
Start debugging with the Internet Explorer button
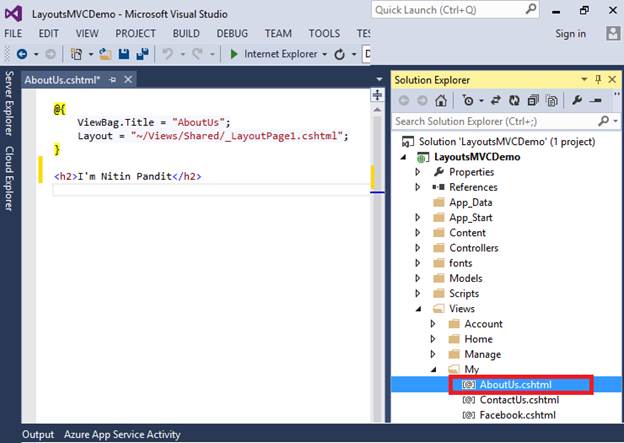point(272,54)
